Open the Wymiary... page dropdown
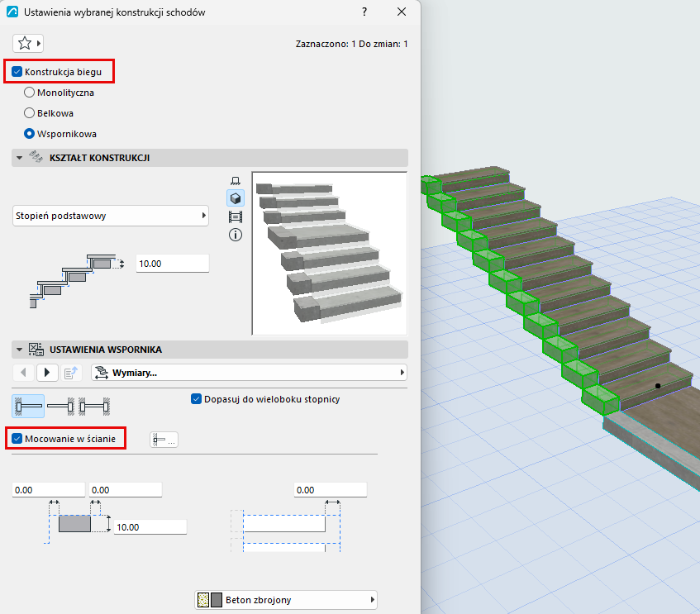 pos(249,373)
